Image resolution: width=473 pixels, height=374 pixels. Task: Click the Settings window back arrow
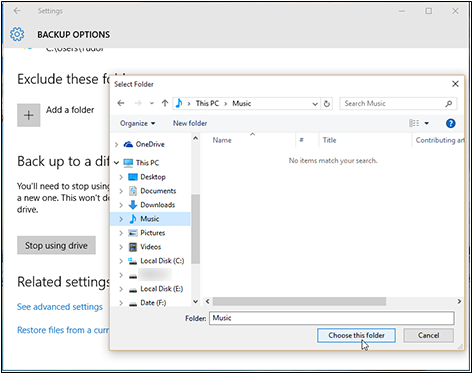coord(17,11)
